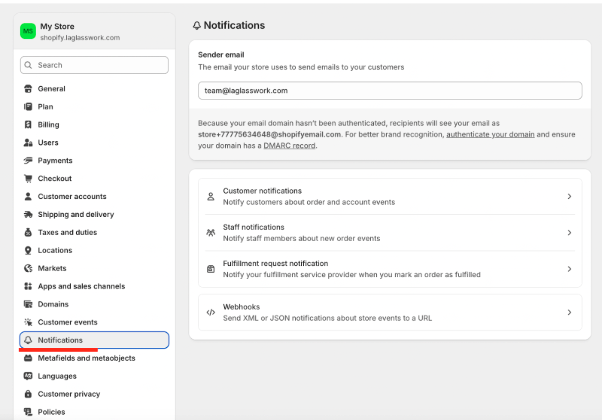Viewport: 604px width, 420px height.
Task: Open Staff notifications via its chevron
Action: 569,232
